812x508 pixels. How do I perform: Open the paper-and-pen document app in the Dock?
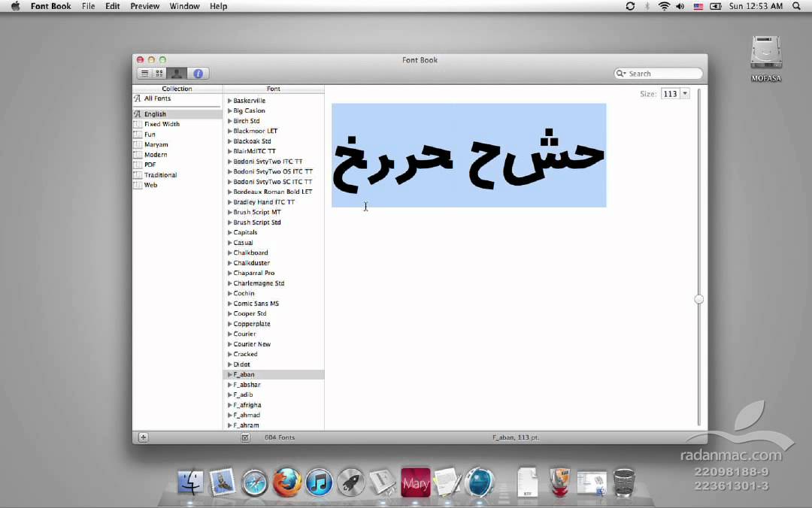point(447,482)
